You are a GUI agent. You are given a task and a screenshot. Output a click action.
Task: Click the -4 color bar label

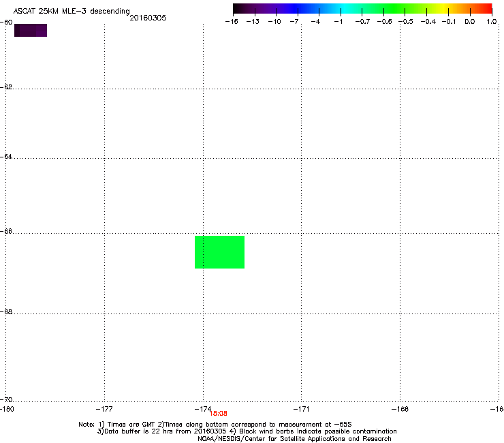tap(315, 22)
